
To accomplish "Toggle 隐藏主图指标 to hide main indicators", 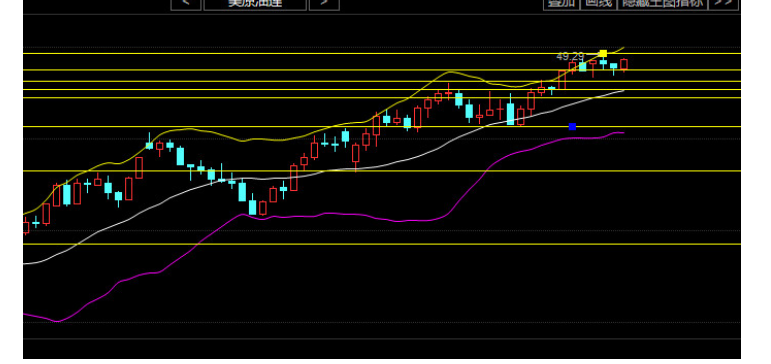I will [662, 4].
